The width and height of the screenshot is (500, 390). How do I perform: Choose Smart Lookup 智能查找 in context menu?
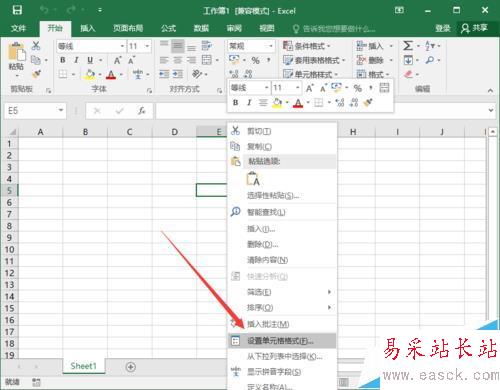(282, 212)
